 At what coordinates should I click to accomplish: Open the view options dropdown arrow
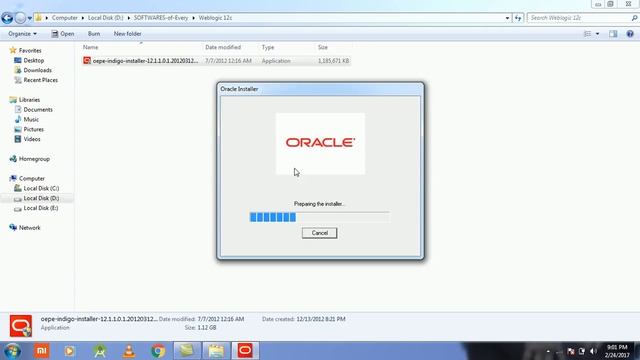(598, 34)
